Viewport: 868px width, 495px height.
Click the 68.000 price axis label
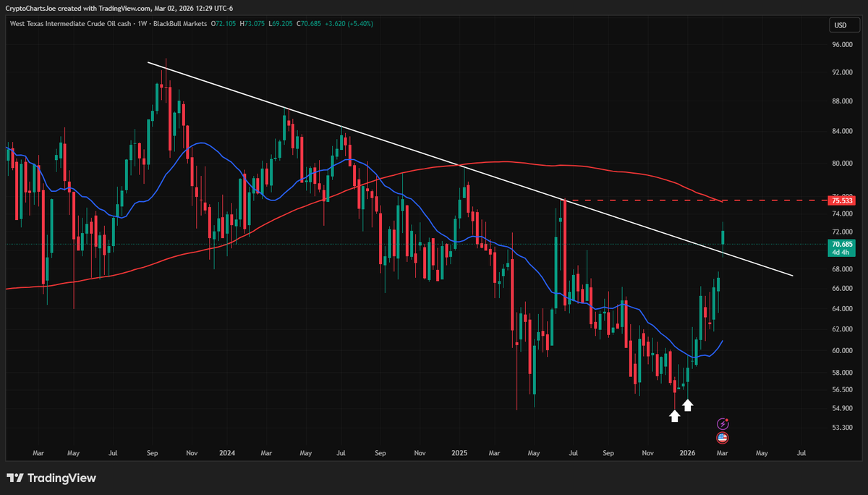843,269
